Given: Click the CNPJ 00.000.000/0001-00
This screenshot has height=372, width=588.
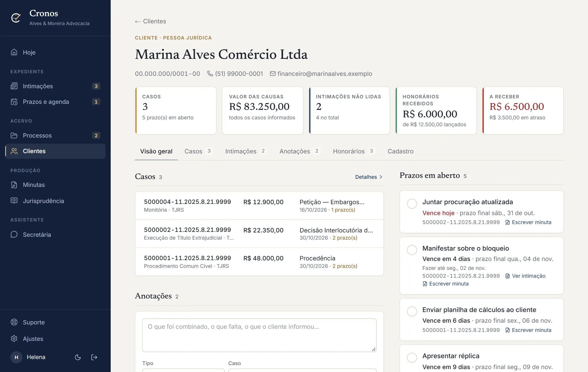Looking at the screenshot, I should click(167, 74).
